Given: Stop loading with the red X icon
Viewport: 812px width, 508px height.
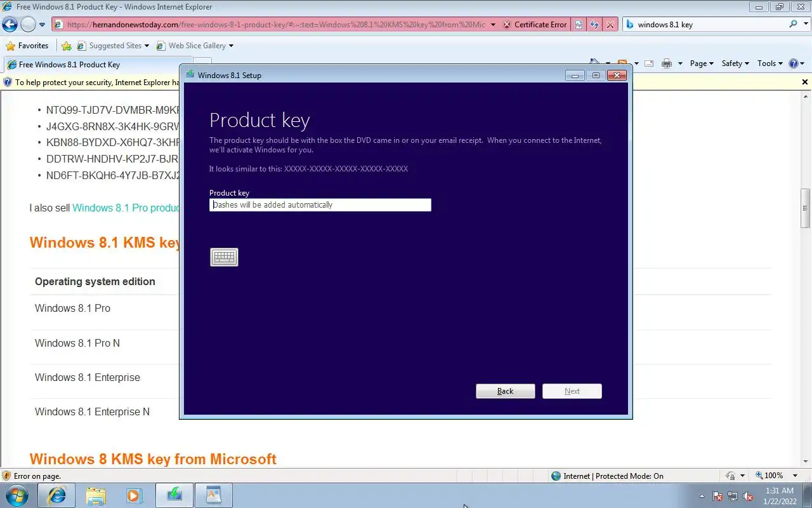Looking at the screenshot, I should click(x=610, y=25).
